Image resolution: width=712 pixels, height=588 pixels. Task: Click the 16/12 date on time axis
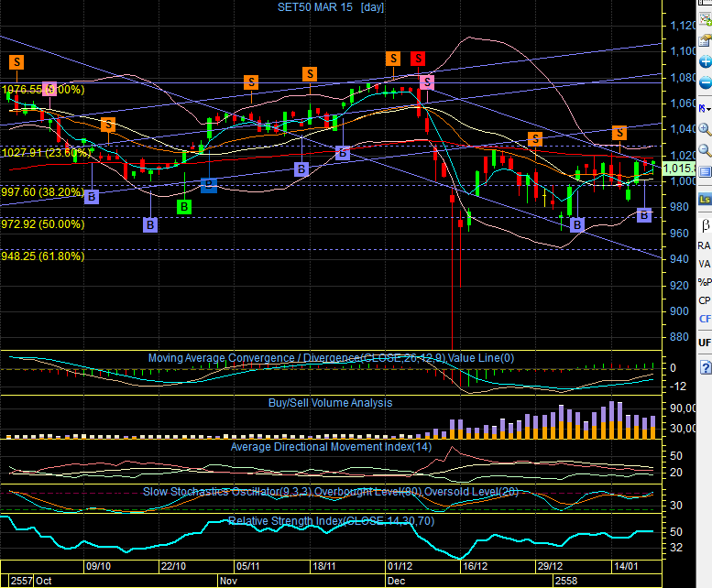[x=475, y=566]
